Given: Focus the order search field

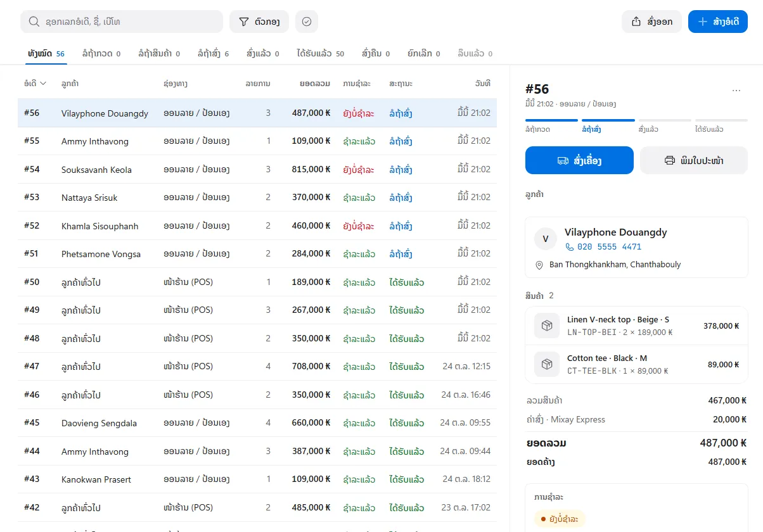Looking at the screenshot, I should (x=122, y=22).
